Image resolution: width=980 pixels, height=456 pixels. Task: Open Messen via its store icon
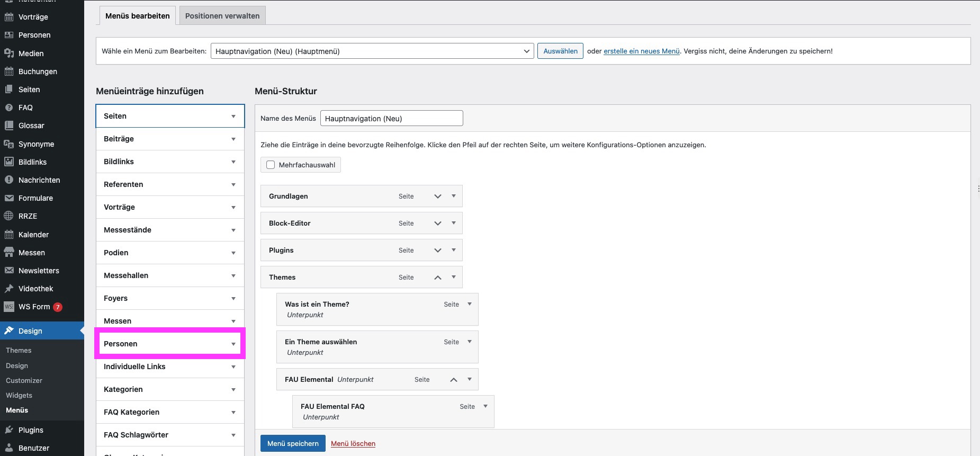pyautogui.click(x=9, y=253)
